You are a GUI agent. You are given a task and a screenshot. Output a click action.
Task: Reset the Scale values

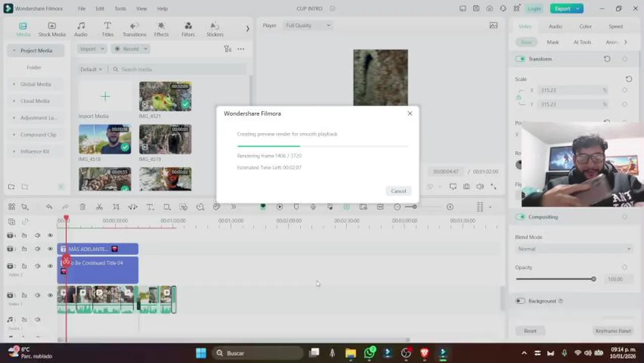pyautogui.click(x=628, y=79)
